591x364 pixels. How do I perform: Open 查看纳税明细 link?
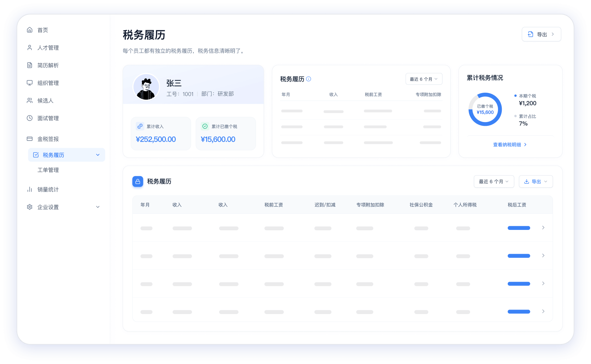coord(510,144)
